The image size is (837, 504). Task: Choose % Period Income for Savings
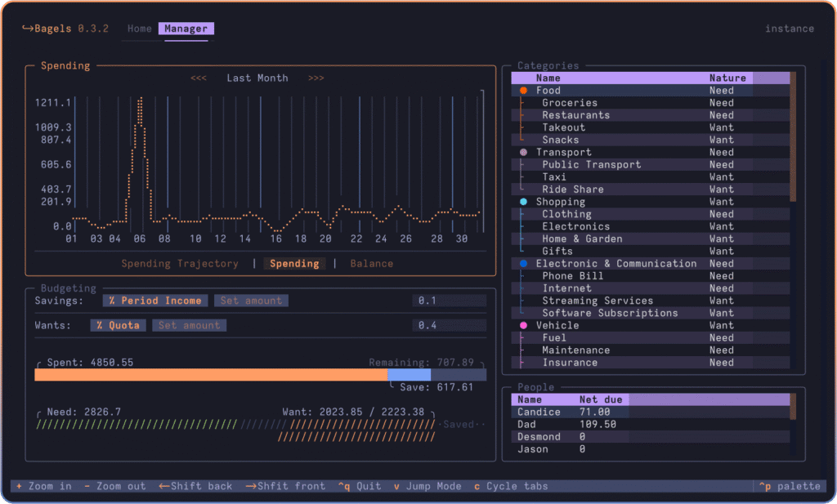(155, 301)
